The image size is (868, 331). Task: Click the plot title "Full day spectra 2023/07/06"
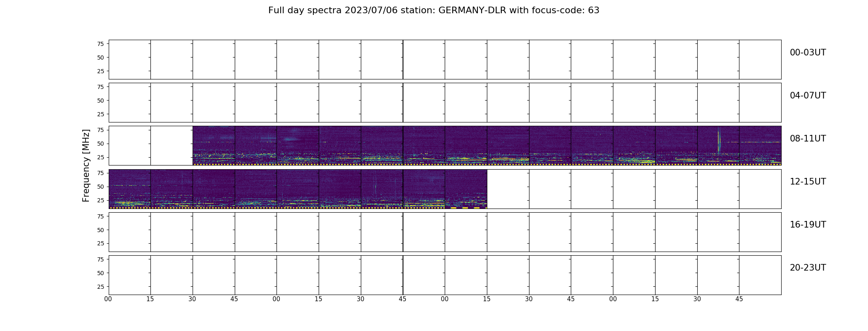pyautogui.click(x=333, y=10)
